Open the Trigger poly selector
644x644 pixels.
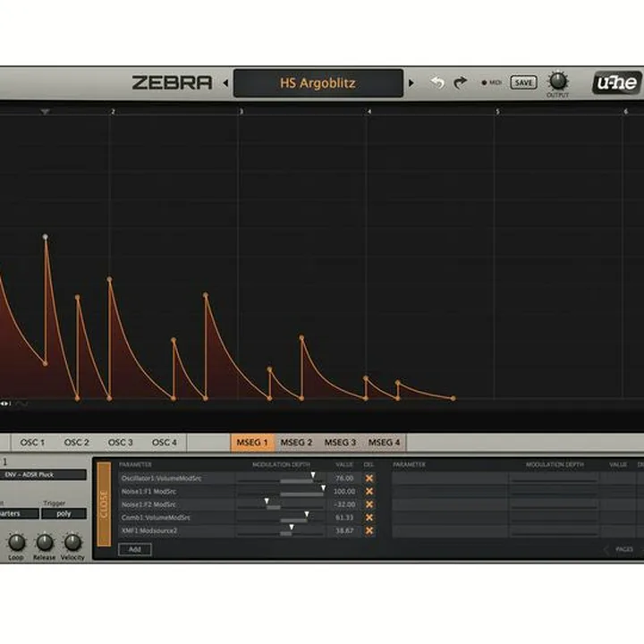(x=64, y=513)
